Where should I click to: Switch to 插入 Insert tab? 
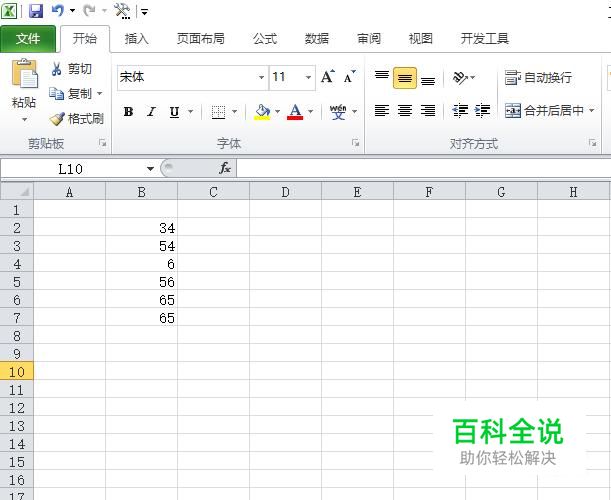[x=136, y=39]
